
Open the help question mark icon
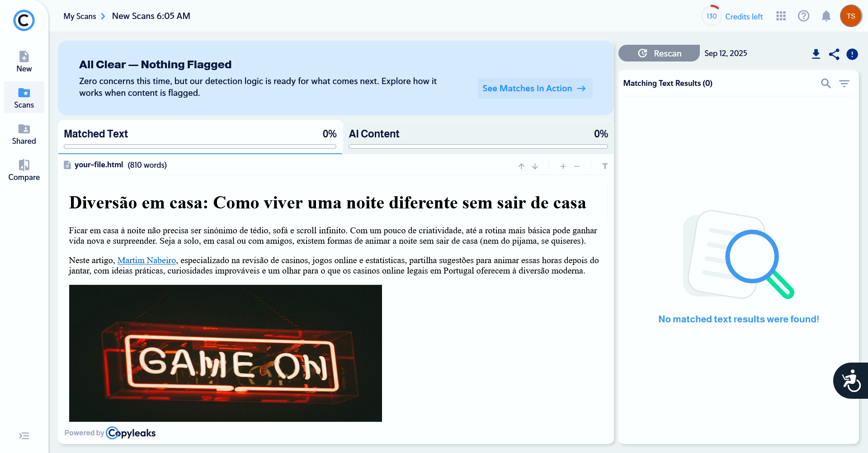click(803, 16)
